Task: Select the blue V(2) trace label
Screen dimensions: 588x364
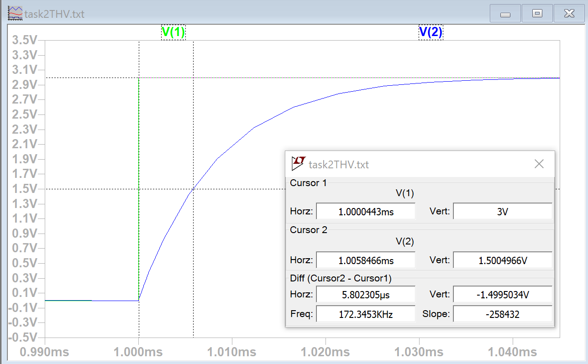Action: coord(430,32)
